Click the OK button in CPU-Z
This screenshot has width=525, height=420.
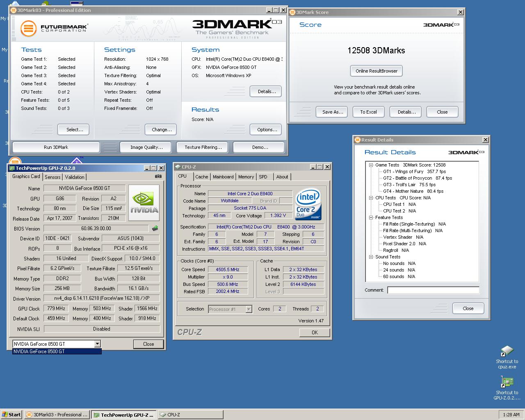point(315,333)
